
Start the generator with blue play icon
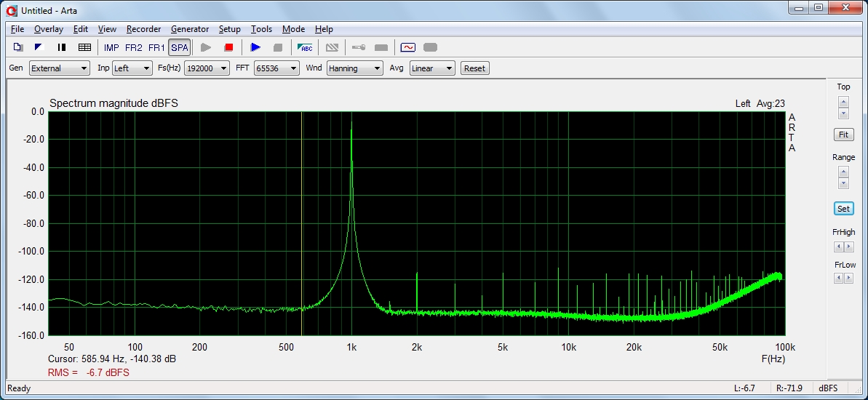click(x=255, y=47)
